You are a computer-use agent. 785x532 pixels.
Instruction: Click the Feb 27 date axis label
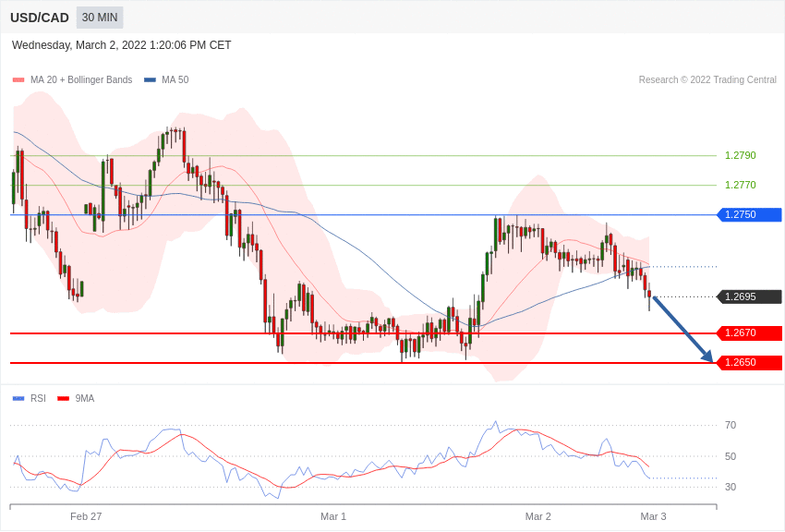(86, 516)
